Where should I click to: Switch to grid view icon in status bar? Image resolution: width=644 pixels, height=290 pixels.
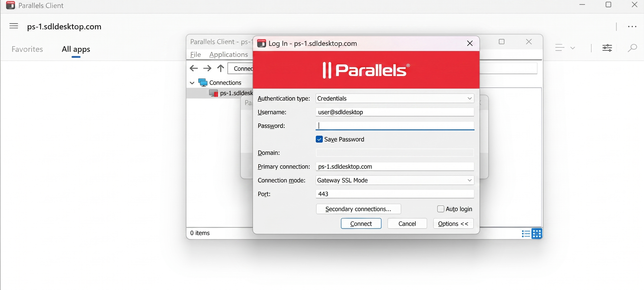pos(537,234)
